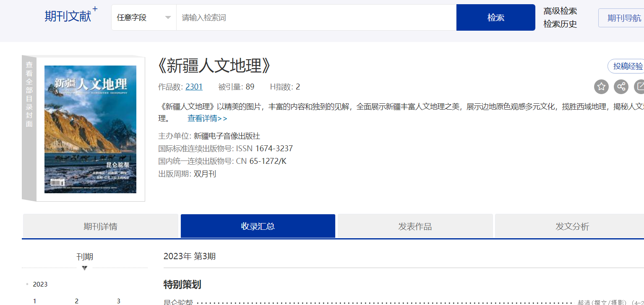Viewport: 644px width, 305px height.
Task: Click the 检索 search button
Action: [496, 18]
